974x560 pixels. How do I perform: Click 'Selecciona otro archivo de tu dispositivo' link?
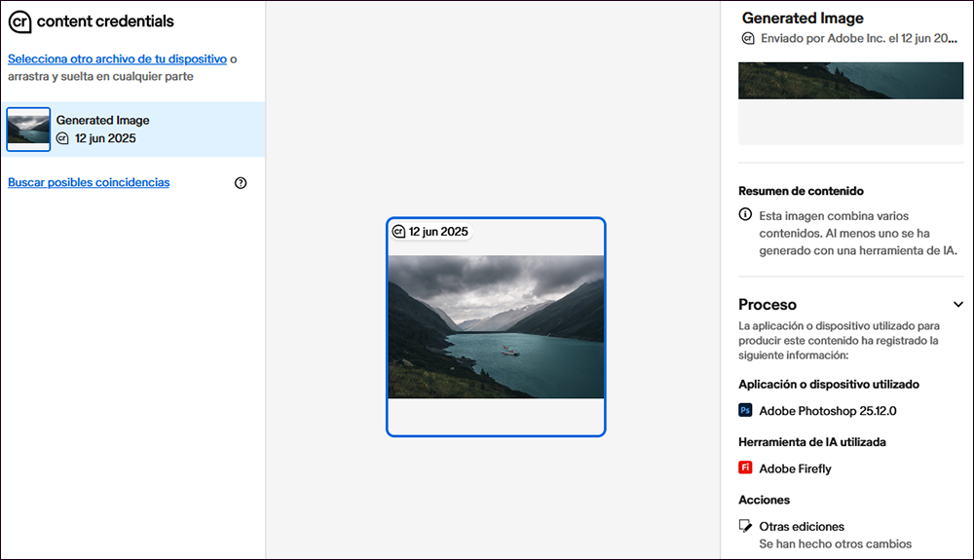118,59
